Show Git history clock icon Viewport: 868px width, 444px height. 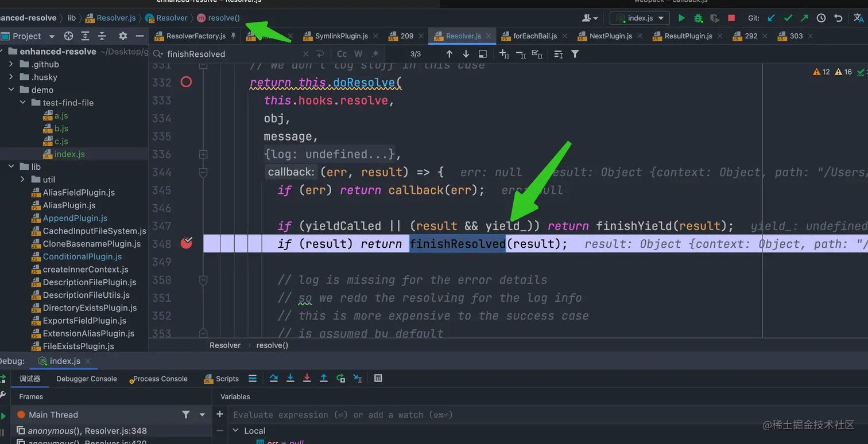coord(821,18)
